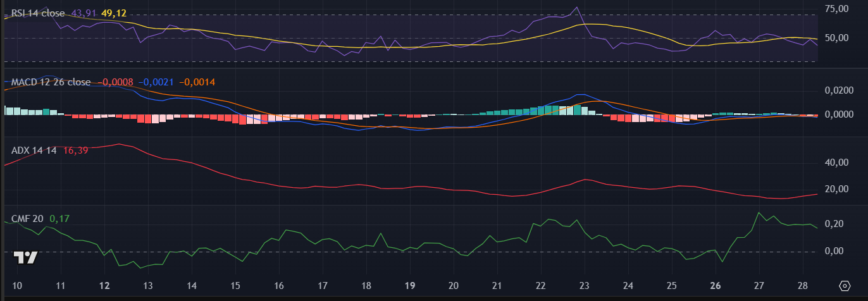Click the CMF value 0,17

pyautogui.click(x=59, y=219)
